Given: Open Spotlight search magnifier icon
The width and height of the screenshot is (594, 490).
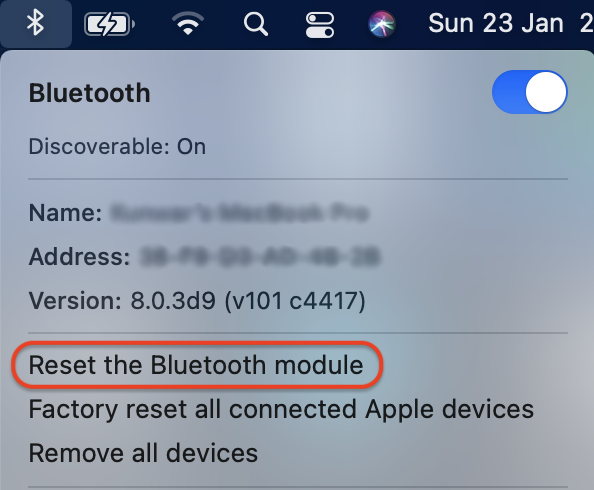Looking at the screenshot, I should click(256, 24).
